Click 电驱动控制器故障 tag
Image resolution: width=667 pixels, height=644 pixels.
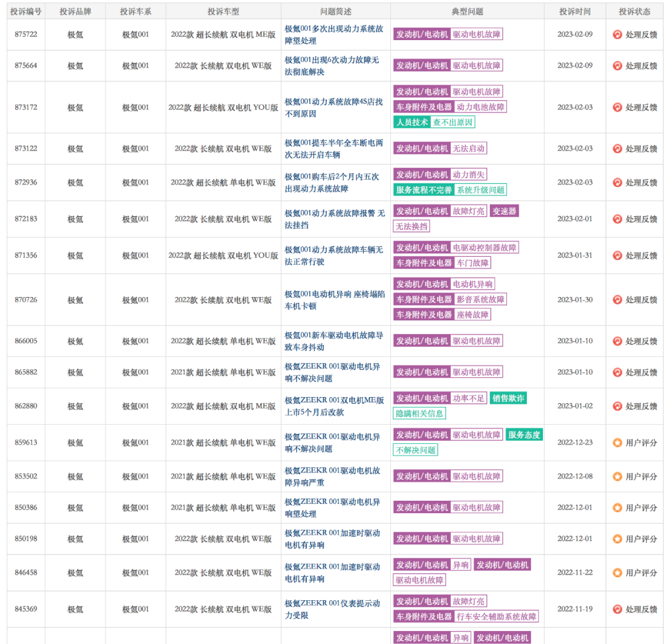(485, 248)
